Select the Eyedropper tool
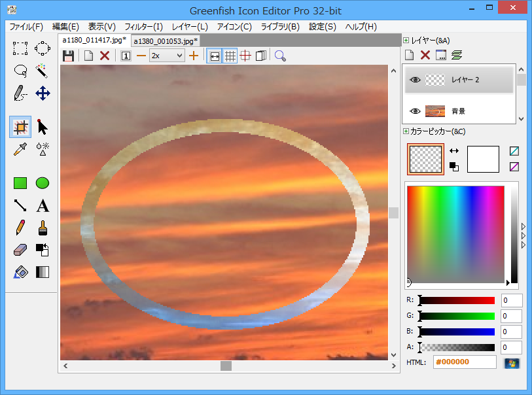This screenshot has height=395, width=532. tap(20, 150)
